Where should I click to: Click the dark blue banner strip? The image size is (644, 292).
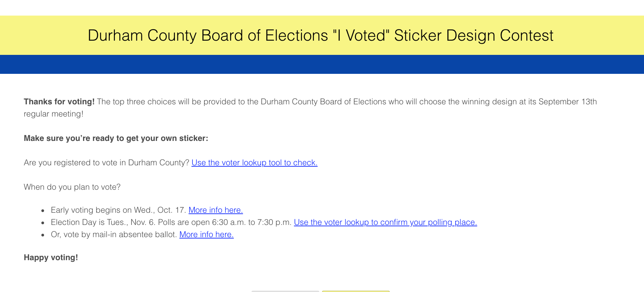pos(322,64)
